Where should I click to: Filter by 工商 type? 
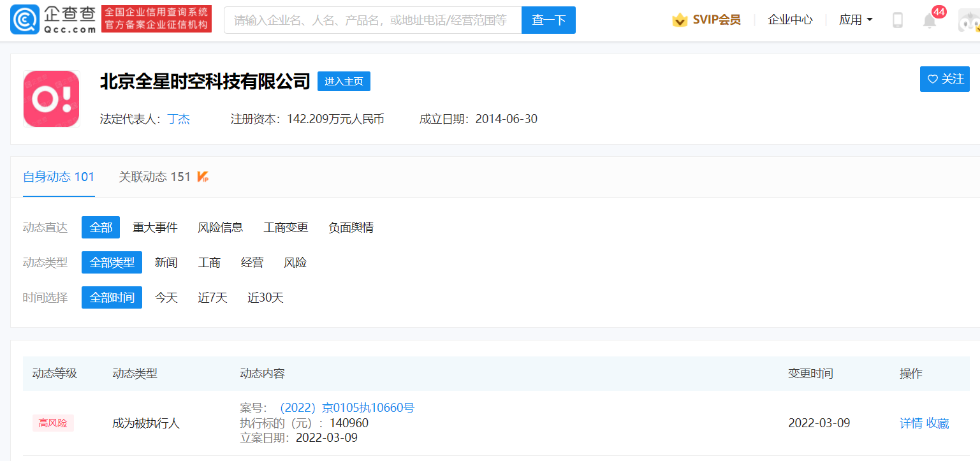tap(209, 262)
